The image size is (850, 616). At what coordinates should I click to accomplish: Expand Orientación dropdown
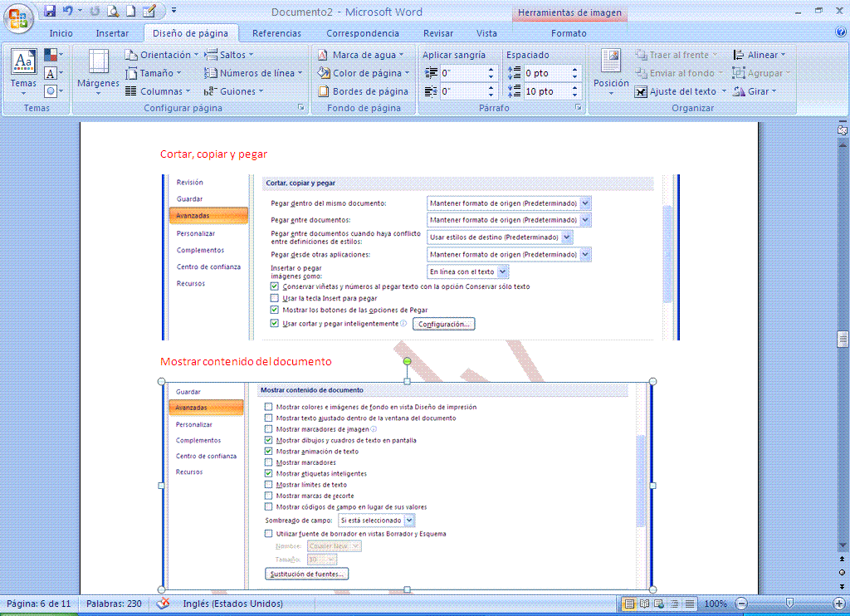(x=162, y=55)
